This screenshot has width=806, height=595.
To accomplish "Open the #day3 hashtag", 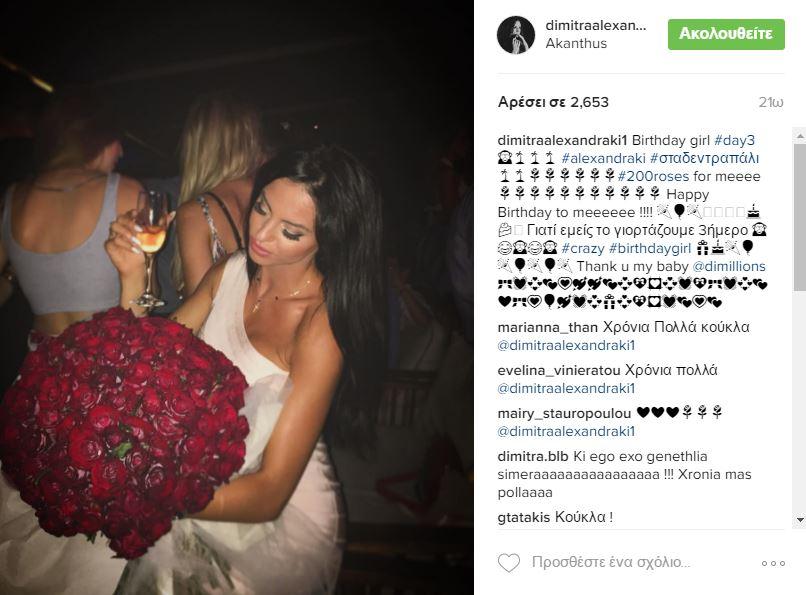I will (734, 140).
